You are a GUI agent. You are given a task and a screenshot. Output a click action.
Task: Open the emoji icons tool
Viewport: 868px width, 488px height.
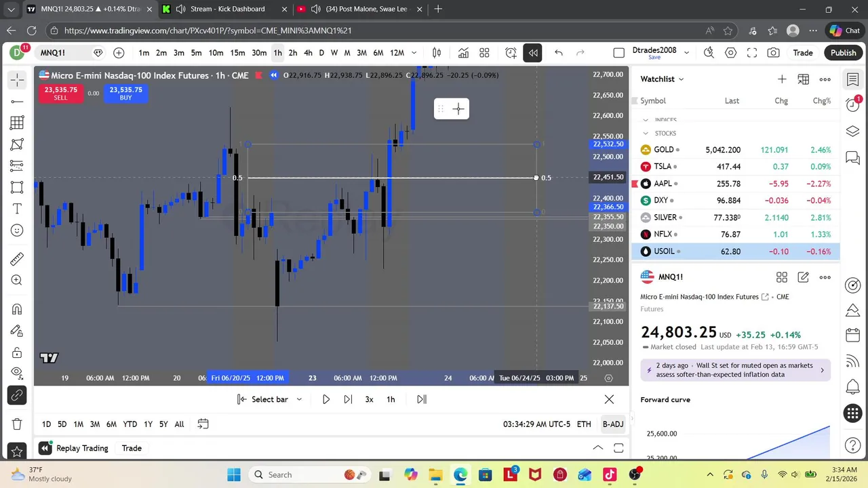(x=17, y=230)
